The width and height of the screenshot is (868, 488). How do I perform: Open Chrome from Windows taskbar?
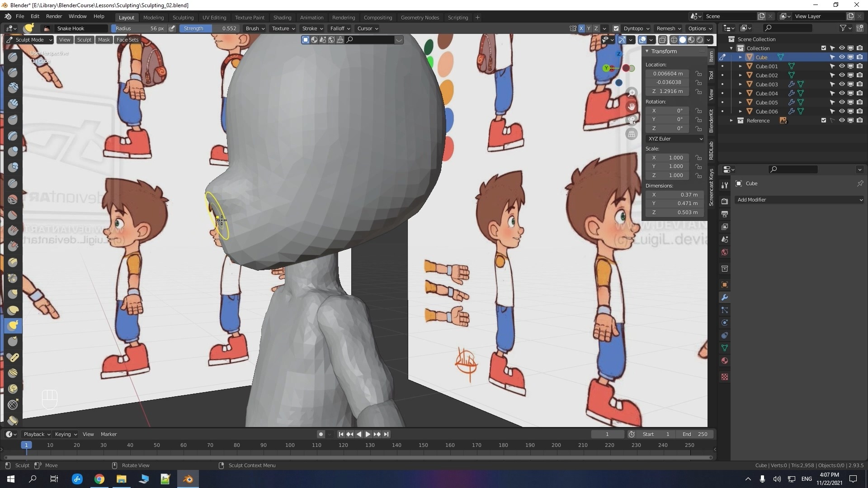99,479
